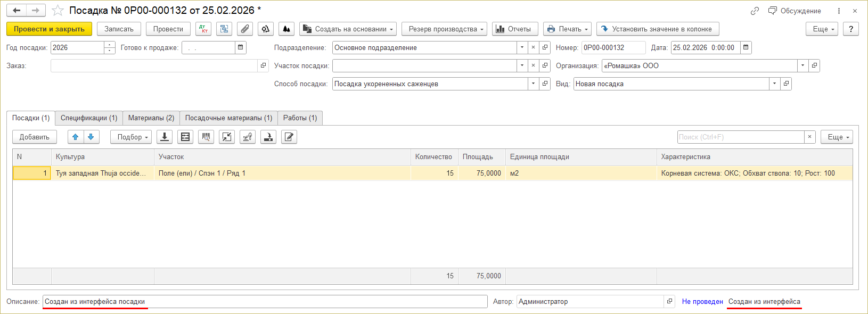Move row down with blue arrow
Viewport: 868px width, 314px height.
pos(91,137)
